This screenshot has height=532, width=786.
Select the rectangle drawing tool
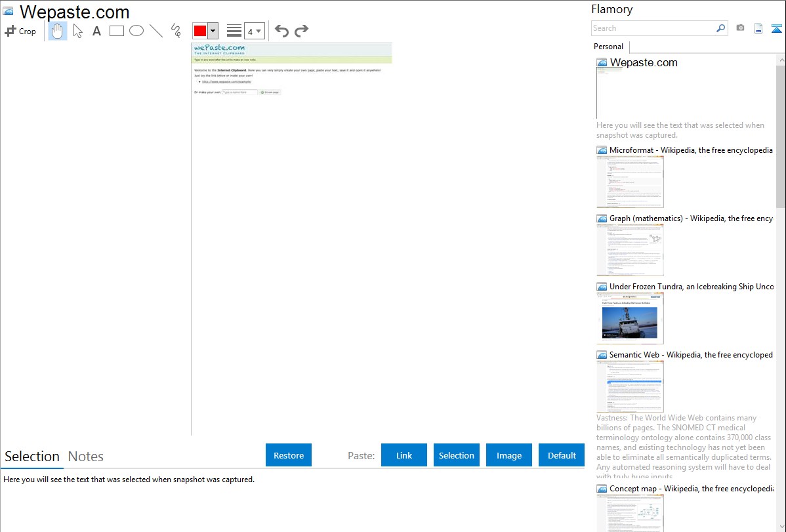(x=117, y=31)
